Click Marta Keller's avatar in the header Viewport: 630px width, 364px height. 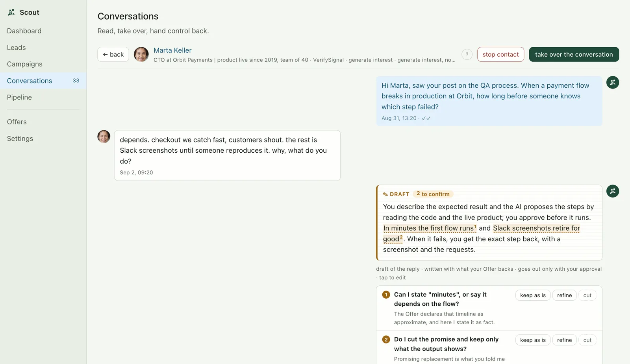pos(141,54)
